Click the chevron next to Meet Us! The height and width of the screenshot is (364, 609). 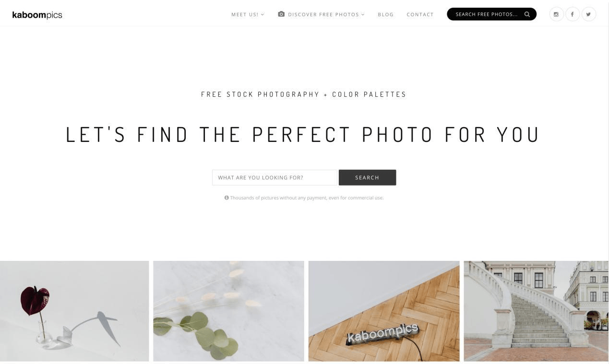[263, 14]
